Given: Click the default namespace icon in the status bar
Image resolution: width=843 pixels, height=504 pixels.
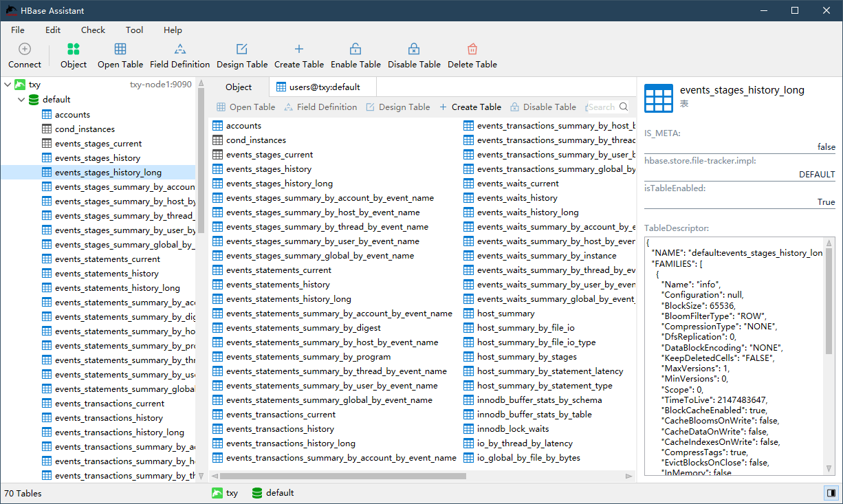Looking at the screenshot, I should click(258, 493).
